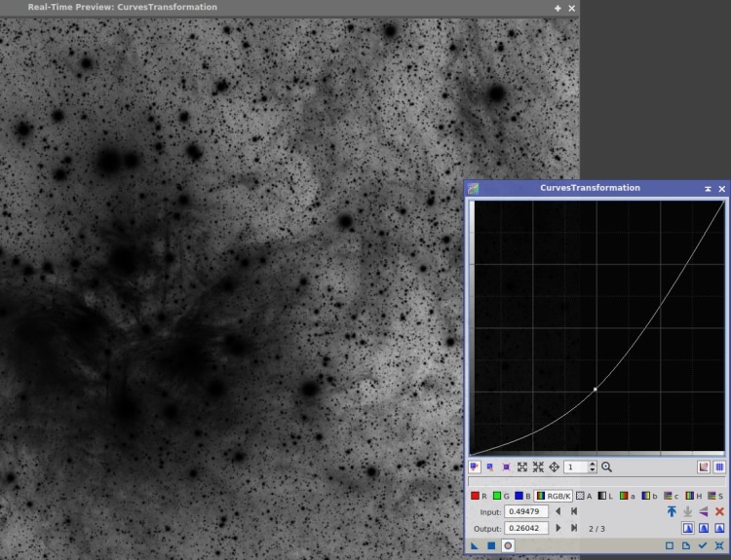Viewport: 731px width, 560px height.
Task: Click the Input value field
Action: 526,511
